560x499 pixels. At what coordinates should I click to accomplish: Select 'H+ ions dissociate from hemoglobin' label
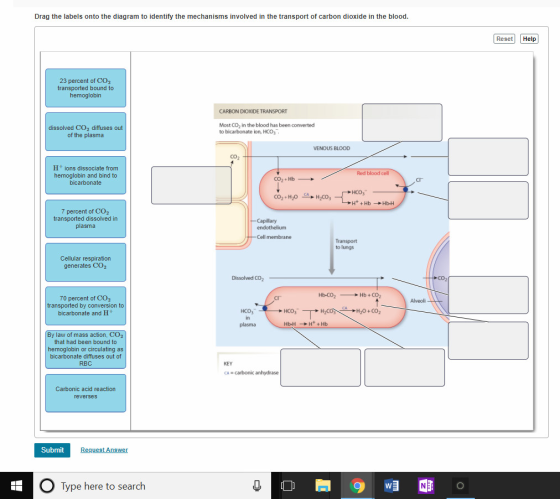86,175
